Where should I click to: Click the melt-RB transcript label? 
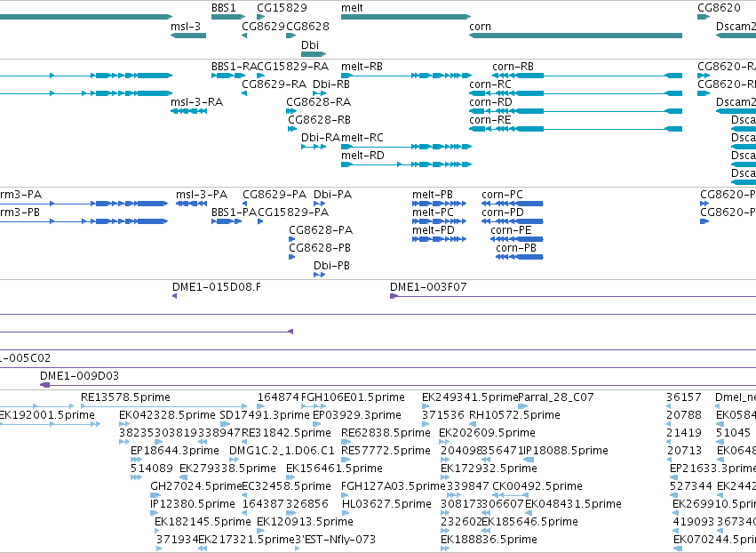click(x=362, y=67)
